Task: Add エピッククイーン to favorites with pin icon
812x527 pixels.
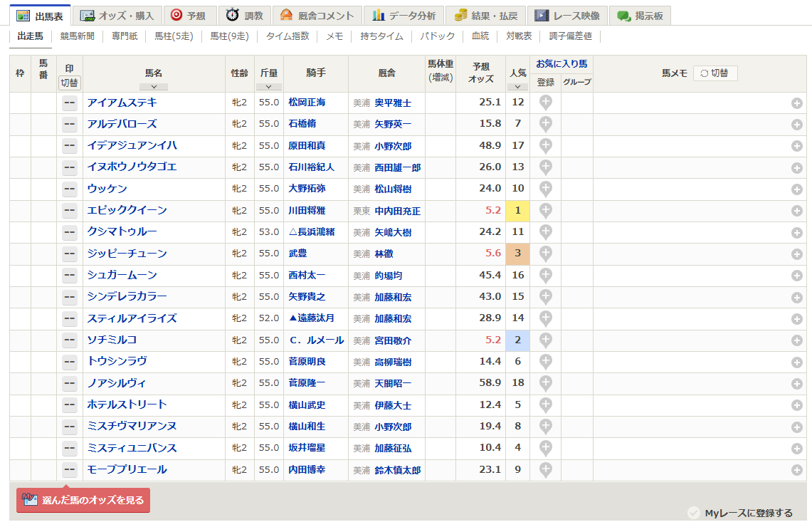Action: click(545, 211)
